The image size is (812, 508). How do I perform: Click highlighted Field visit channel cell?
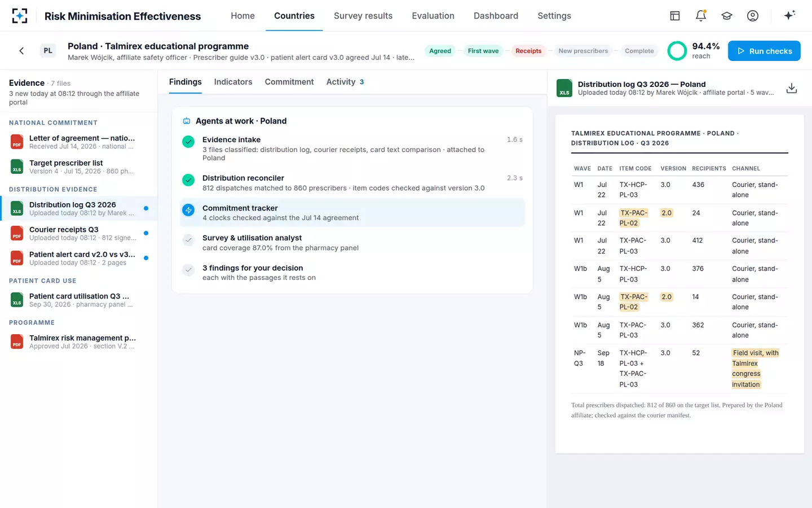click(755, 369)
